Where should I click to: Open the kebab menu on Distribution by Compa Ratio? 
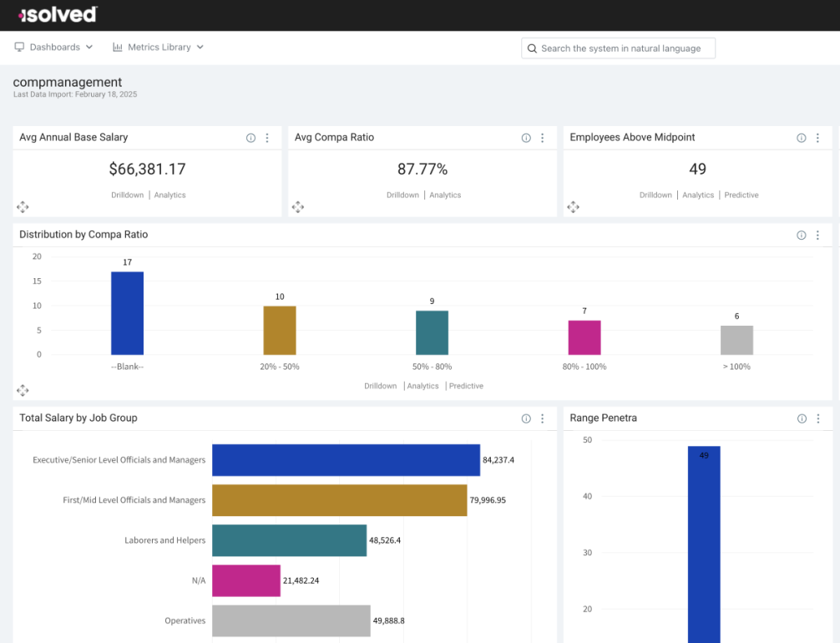point(817,235)
